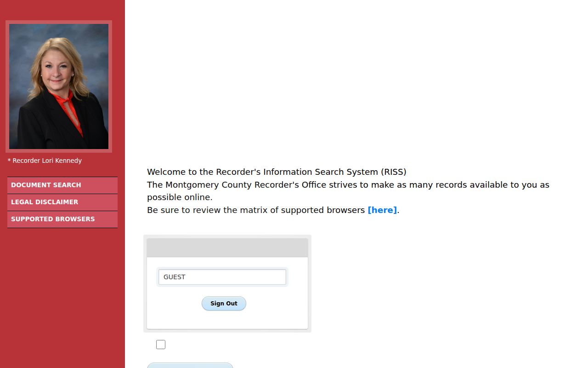Click the 'Recorder Lori Kennedy' caption text

tap(45, 161)
